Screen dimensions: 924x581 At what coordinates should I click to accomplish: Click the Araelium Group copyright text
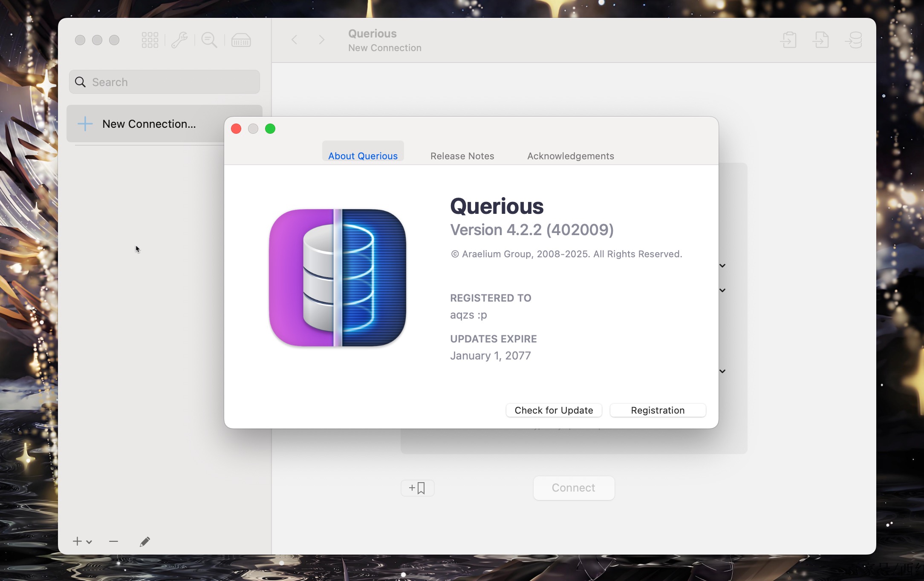566,254
